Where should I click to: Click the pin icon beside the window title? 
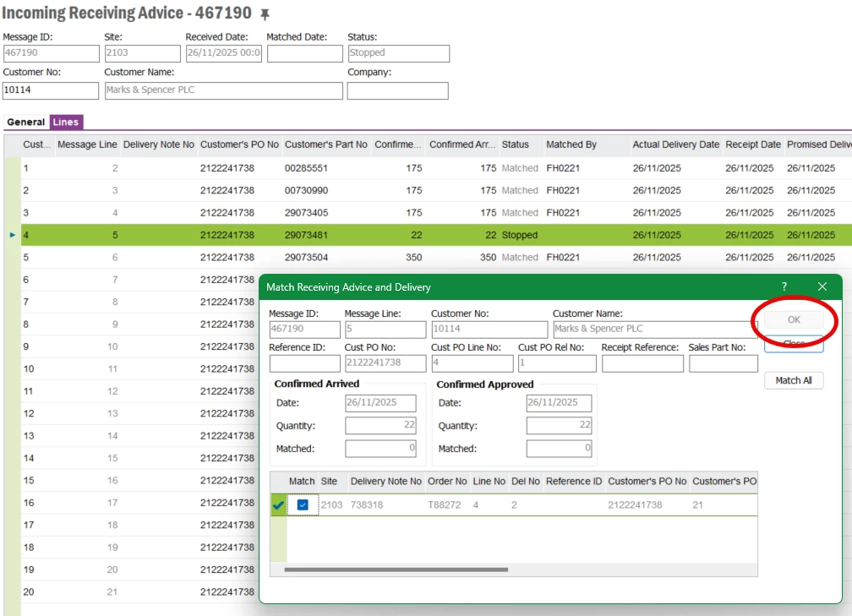(265, 14)
